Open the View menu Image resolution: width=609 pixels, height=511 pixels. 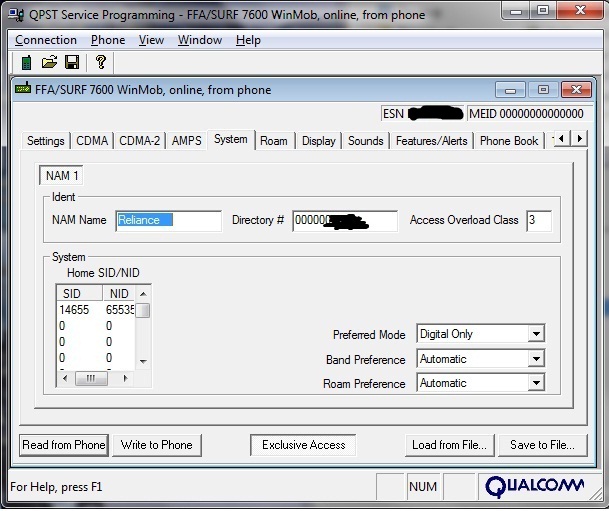pyautogui.click(x=151, y=40)
